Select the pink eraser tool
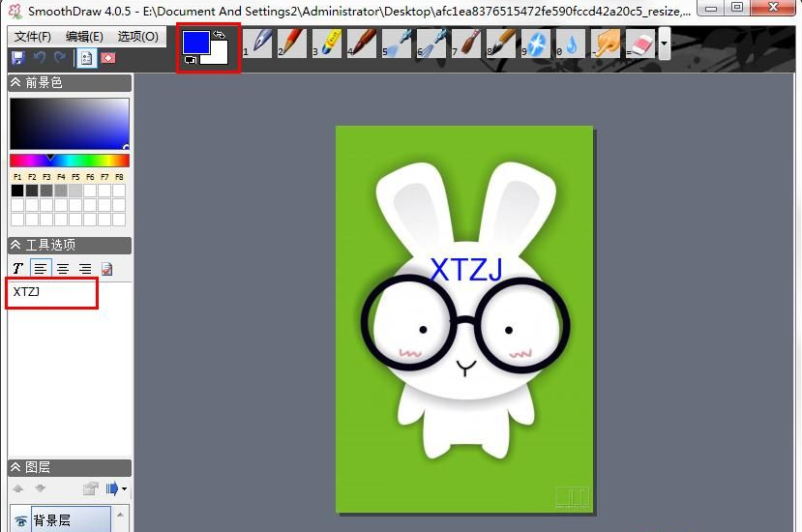Image resolution: width=802 pixels, height=532 pixels. [642, 43]
